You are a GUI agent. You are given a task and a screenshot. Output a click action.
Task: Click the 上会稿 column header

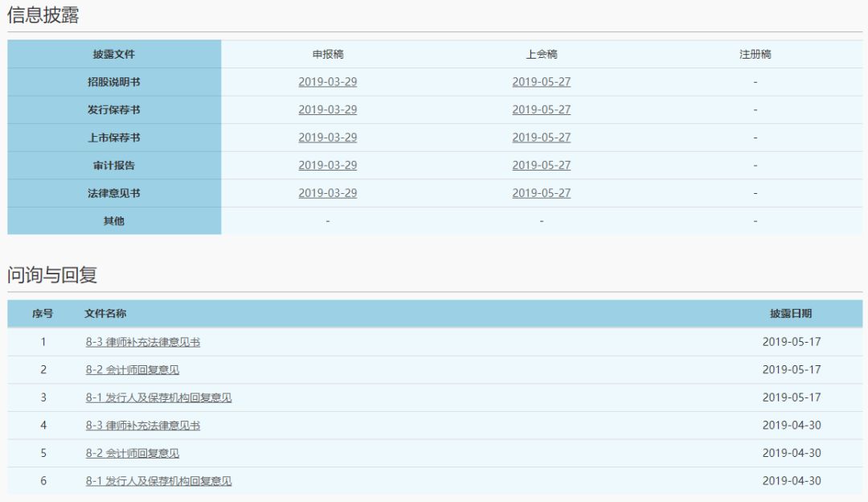pyautogui.click(x=542, y=54)
